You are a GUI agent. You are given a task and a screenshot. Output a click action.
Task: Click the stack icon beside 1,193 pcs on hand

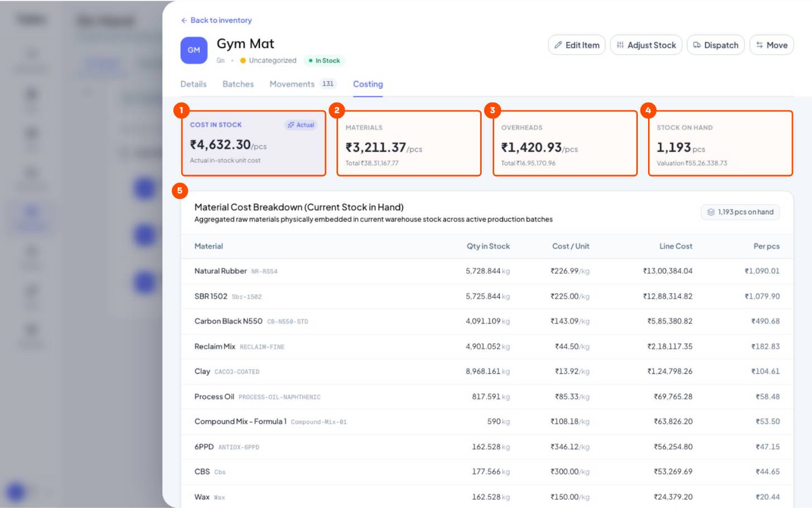[710, 212]
